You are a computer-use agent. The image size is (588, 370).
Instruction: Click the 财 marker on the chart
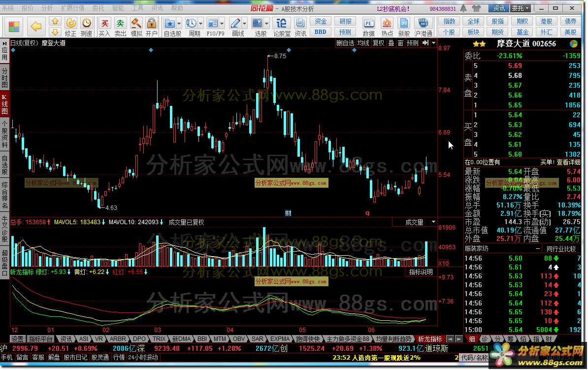(x=288, y=213)
